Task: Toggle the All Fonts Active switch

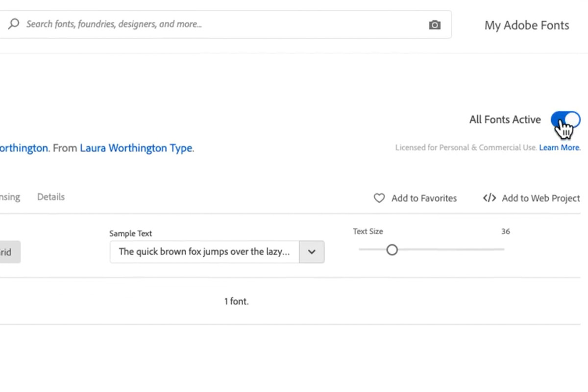Action: click(565, 120)
